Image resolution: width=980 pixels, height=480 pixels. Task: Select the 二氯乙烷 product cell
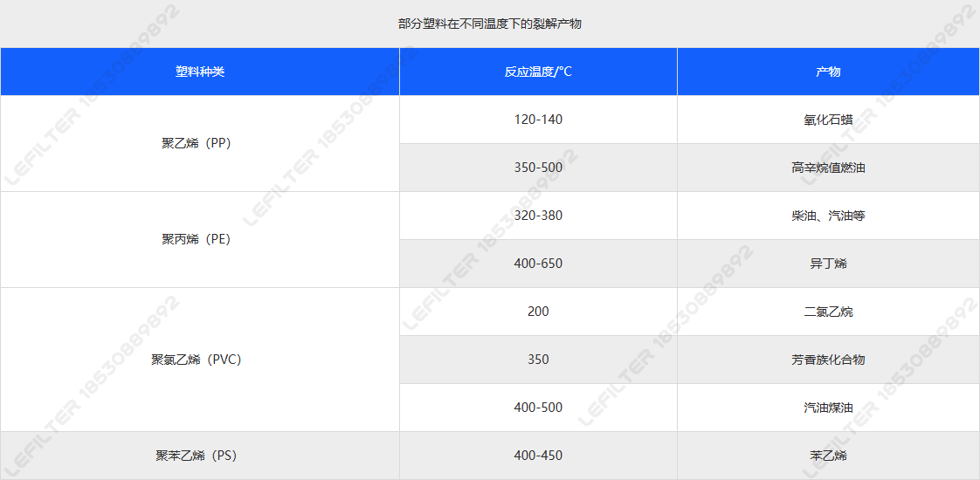tap(828, 312)
